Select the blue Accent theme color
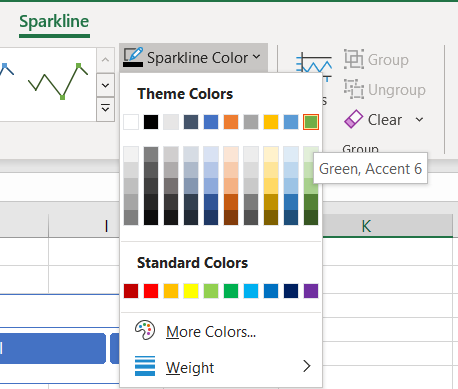Image resolution: width=458 pixels, height=389 pixels. coord(211,122)
